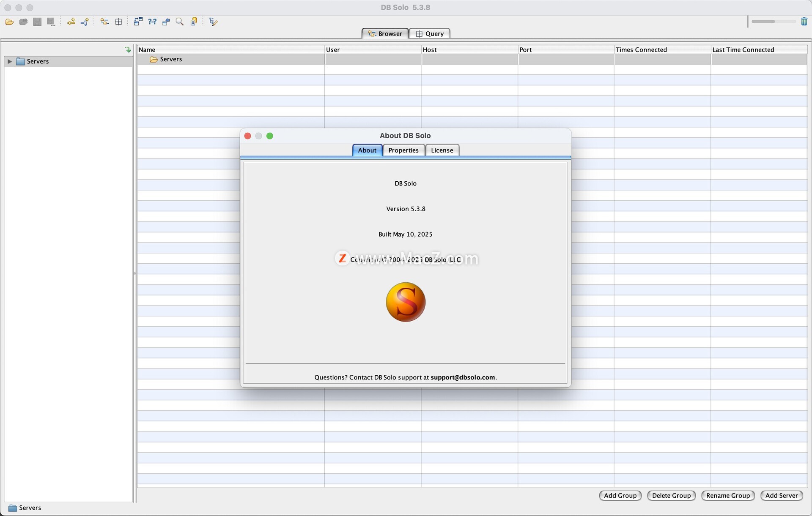Open the License tab in About dialog
This screenshot has height=516, width=812.
click(x=442, y=150)
